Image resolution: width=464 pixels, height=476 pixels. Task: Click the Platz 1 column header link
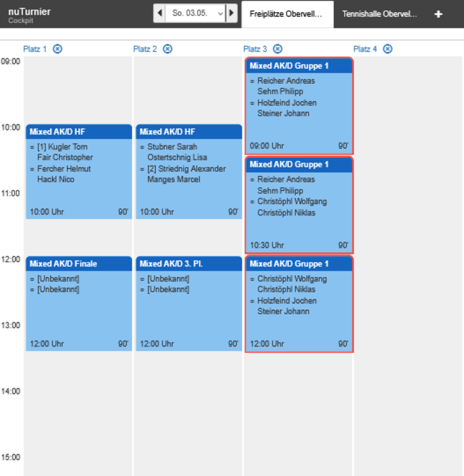[35, 49]
